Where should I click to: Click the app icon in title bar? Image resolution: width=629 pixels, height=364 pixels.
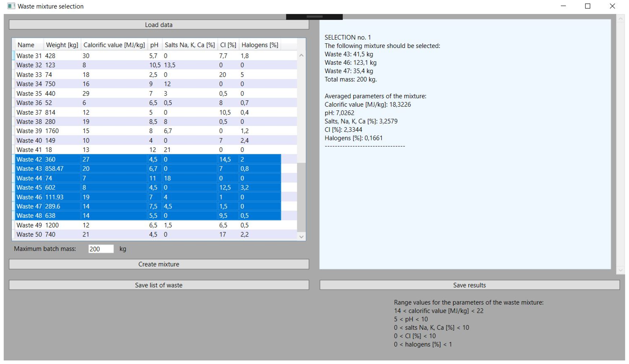tap(11, 6)
